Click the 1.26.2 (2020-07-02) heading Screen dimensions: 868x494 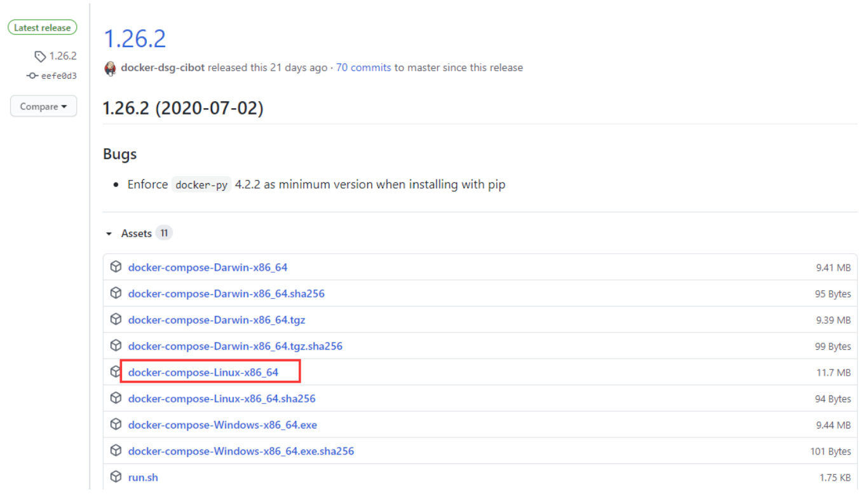point(183,108)
